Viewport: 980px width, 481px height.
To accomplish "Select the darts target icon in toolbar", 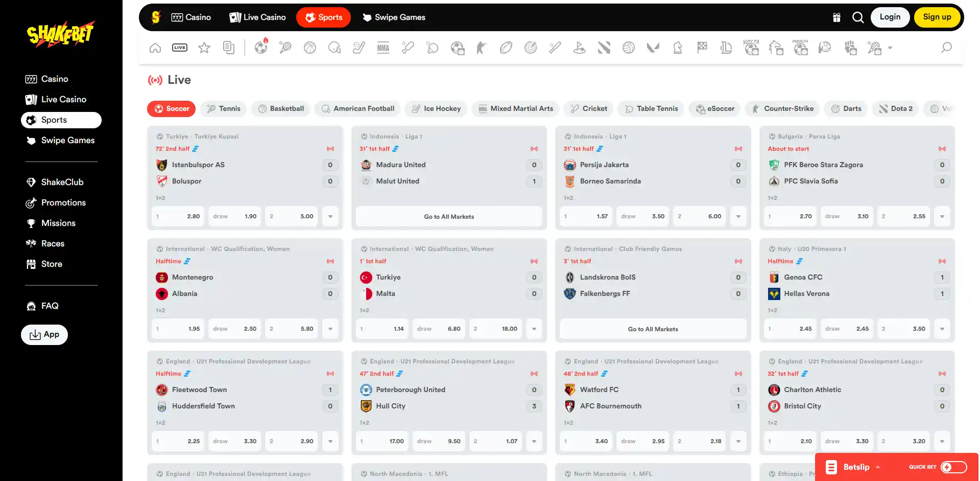I will 531,48.
